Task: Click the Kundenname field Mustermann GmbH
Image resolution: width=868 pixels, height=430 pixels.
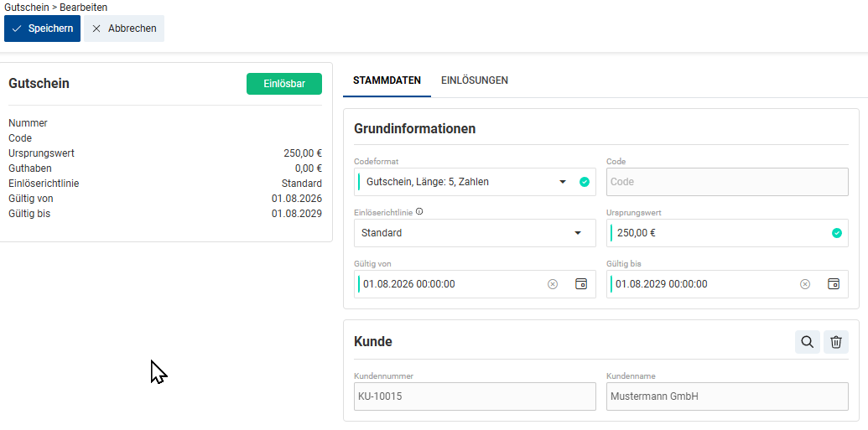Action: tap(727, 396)
